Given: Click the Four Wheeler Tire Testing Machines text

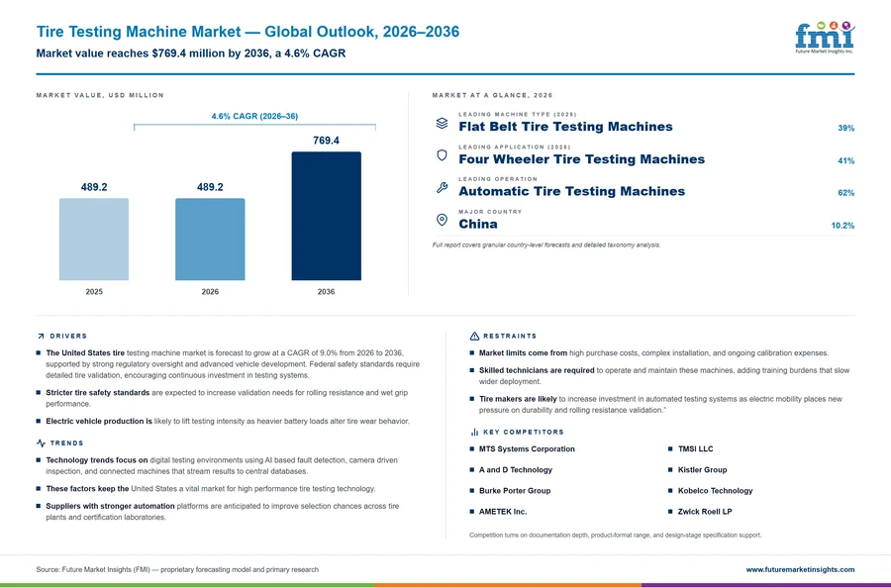Looking at the screenshot, I should 581,159.
